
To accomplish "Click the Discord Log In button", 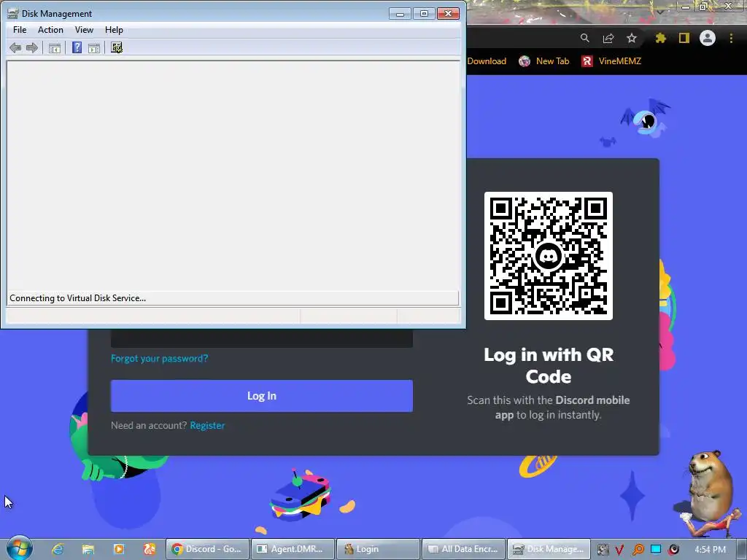I will [x=262, y=396].
